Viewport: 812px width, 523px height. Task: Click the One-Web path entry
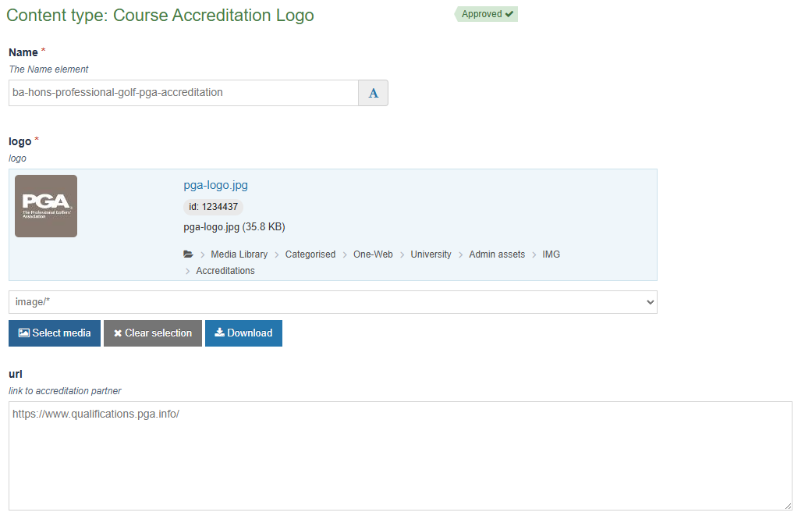point(373,254)
